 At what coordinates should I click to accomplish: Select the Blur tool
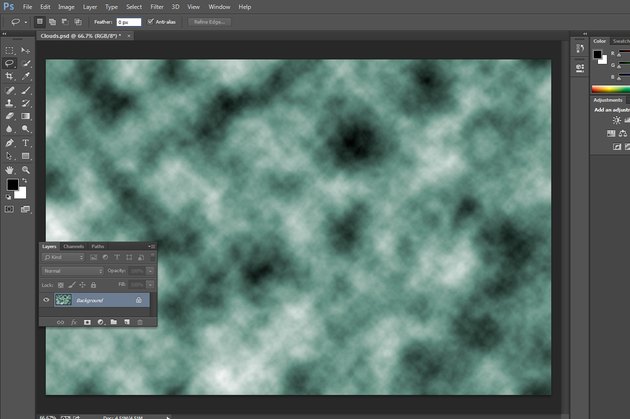tap(9, 129)
